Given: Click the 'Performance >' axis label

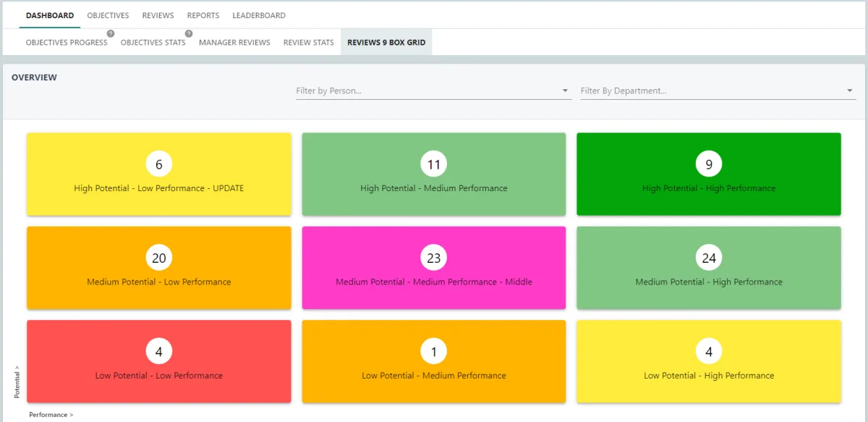Looking at the screenshot, I should 51,415.
